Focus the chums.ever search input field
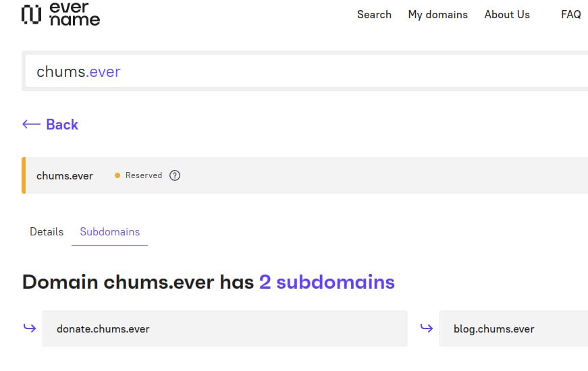588x371 pixels. coord(304,72)
